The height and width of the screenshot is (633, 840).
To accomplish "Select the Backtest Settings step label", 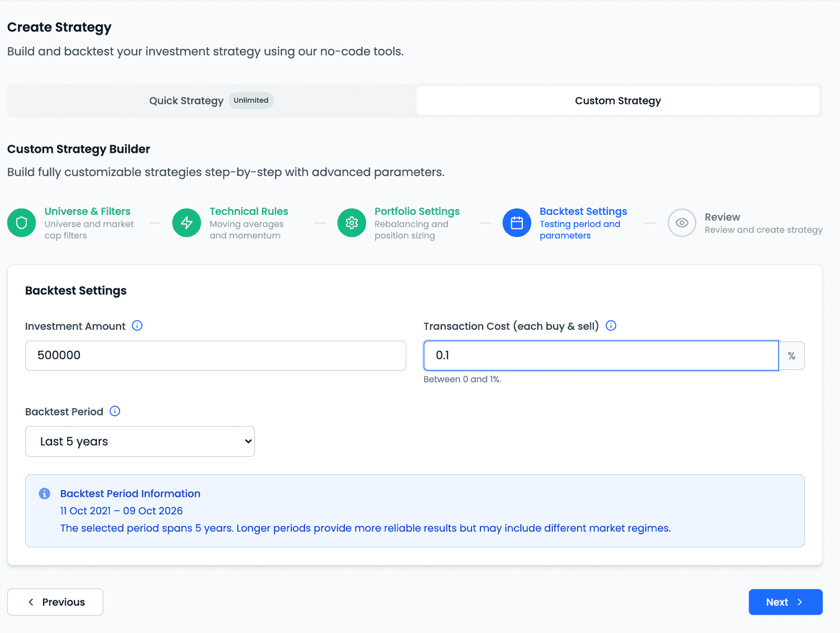I will pyautogui.click(x=583, y=211).
